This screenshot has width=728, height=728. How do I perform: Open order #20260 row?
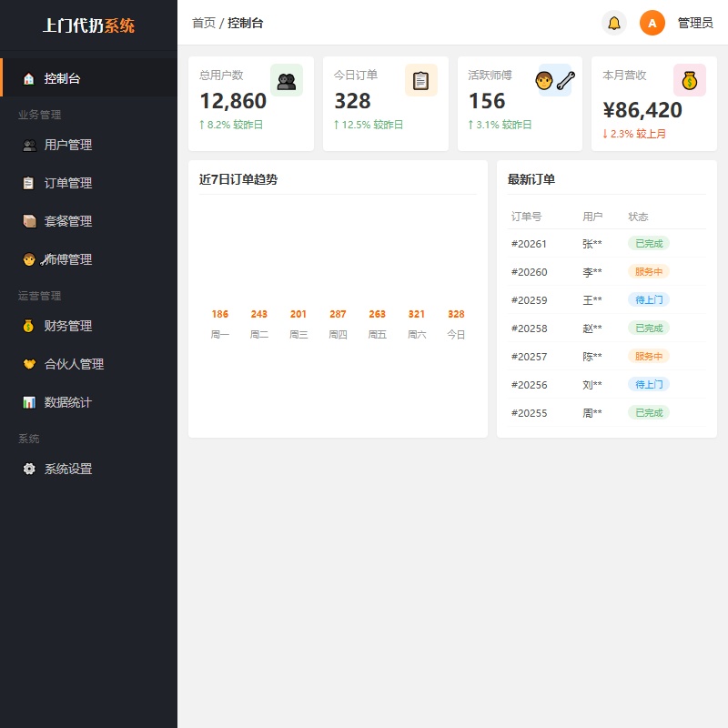click(x=606, y=272)
